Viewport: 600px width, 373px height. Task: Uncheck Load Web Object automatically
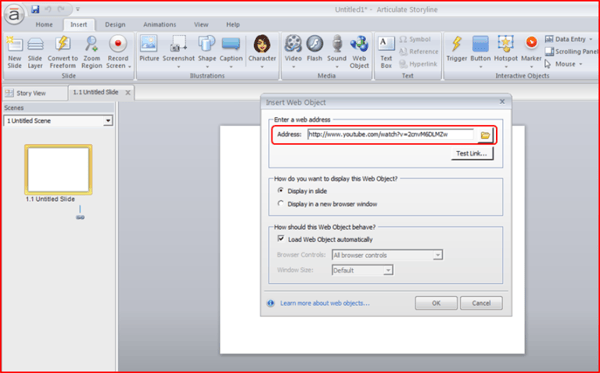pos(281,239)
